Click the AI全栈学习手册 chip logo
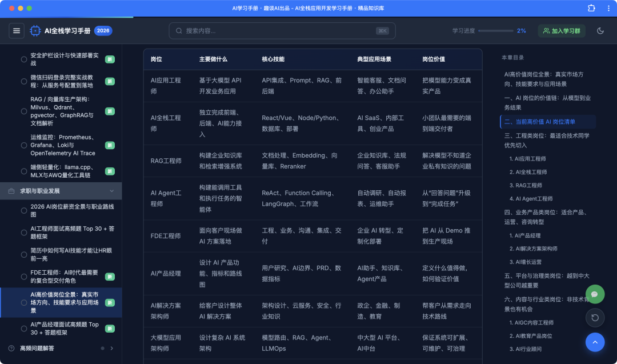Screen dimensions: 617x364 pos(35,31)
